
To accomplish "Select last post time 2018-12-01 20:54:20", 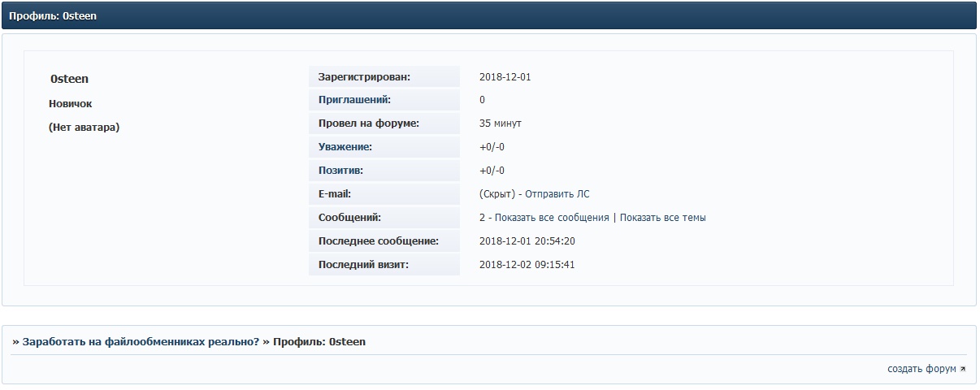I will [x=527, y=241].
